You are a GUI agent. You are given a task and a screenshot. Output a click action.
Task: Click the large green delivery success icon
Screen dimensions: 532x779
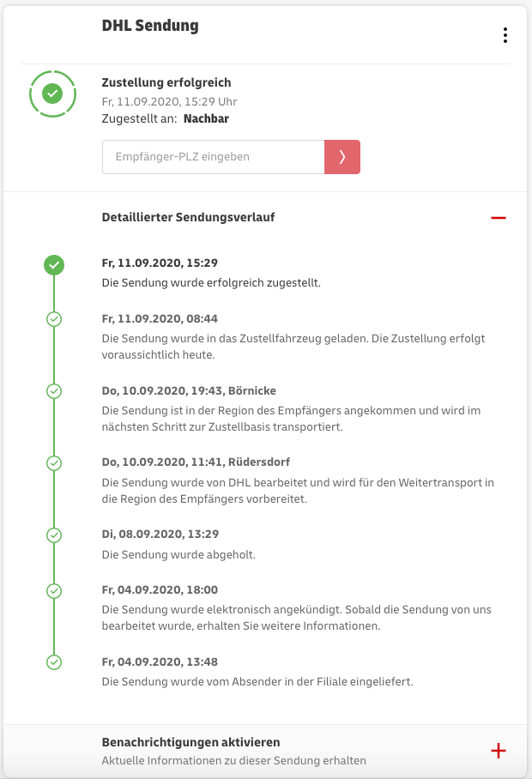(x=52, y=93)
